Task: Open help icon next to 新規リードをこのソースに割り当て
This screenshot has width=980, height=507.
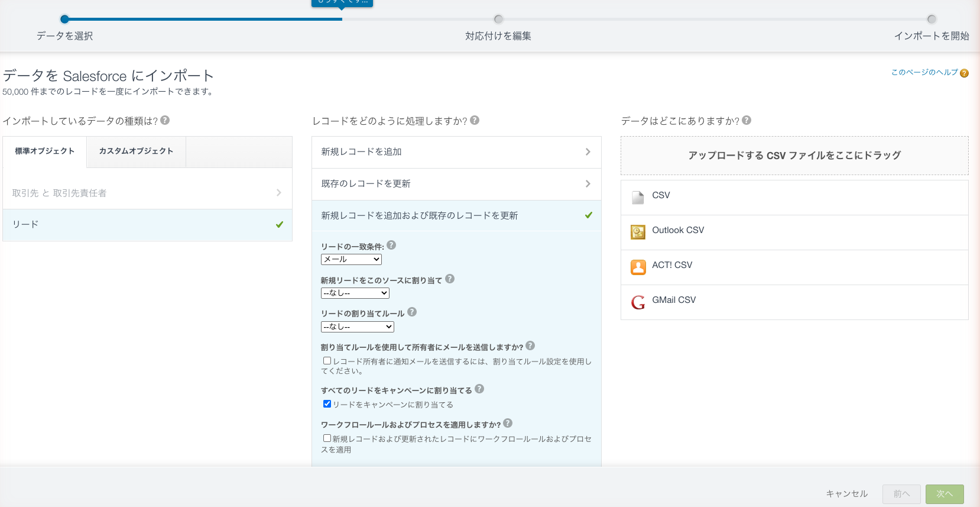Action: [x=450, y=279]
